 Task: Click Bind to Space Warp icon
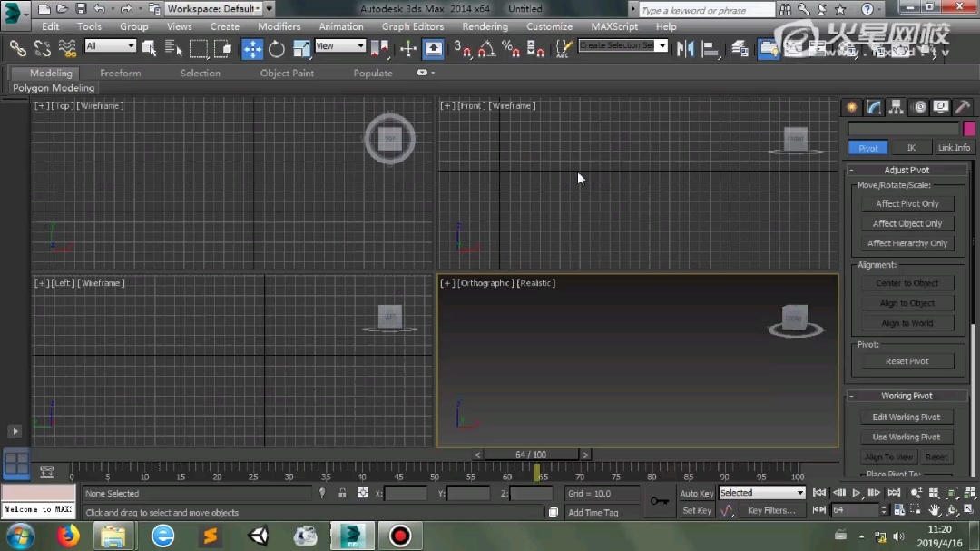[67, 48]
